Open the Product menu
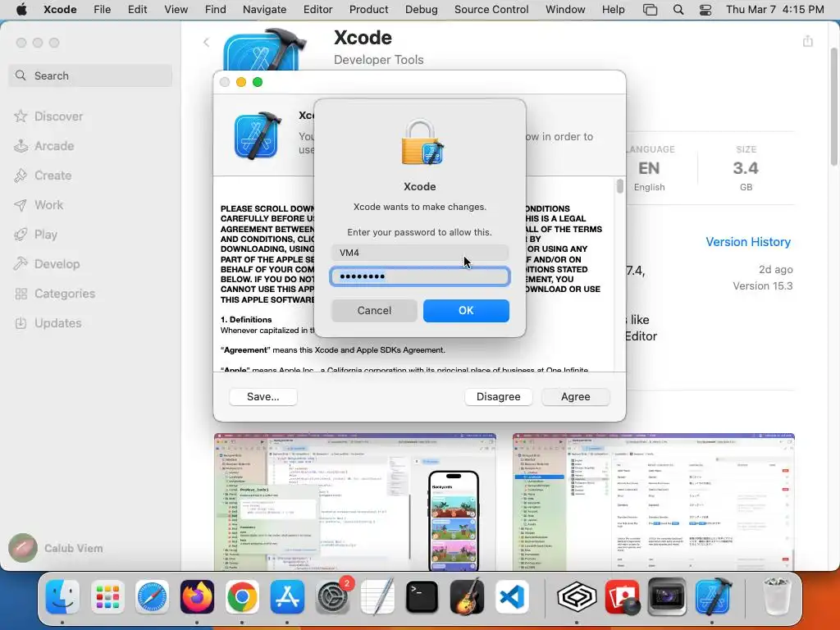840x630 pixels. [x=368, y=9]
